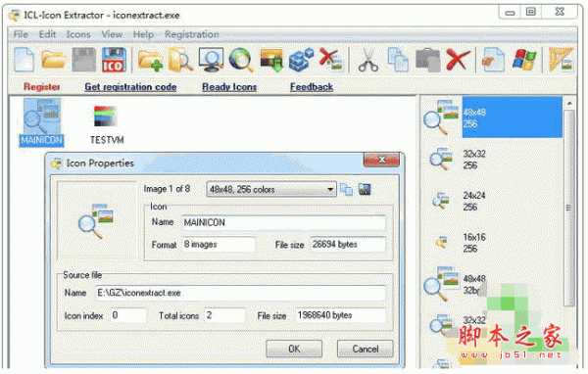Click the blue cubes library icon
588x374 pixels.
point(302,60)
